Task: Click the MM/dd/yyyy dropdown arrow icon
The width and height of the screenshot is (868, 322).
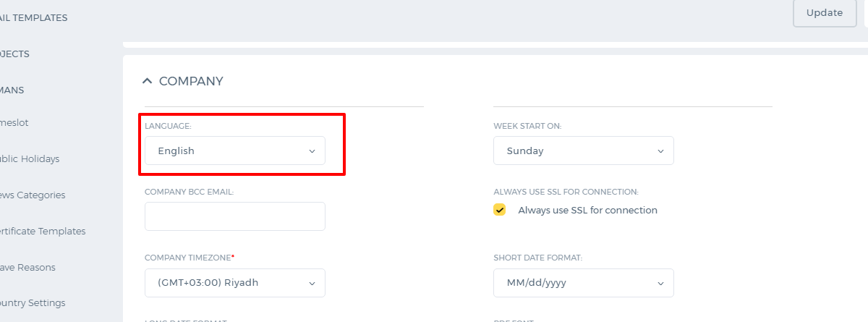Action: (660, 283)
